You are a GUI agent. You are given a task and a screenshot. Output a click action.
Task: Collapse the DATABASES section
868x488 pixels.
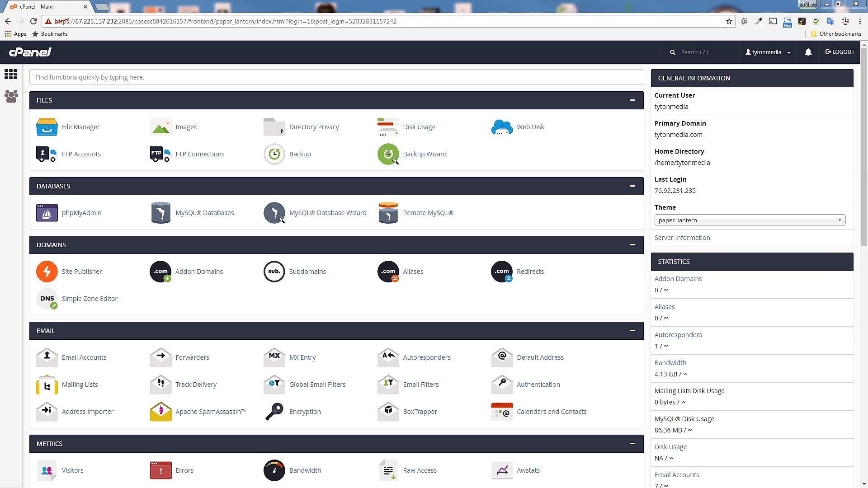pyautogui.click(x=632, y=186)
